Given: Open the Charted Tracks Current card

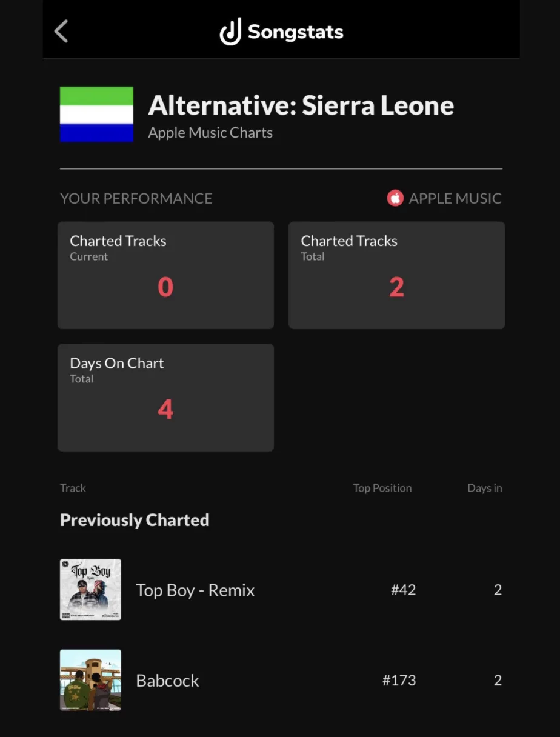Looking at the screenshot, I should click(165, 275).
